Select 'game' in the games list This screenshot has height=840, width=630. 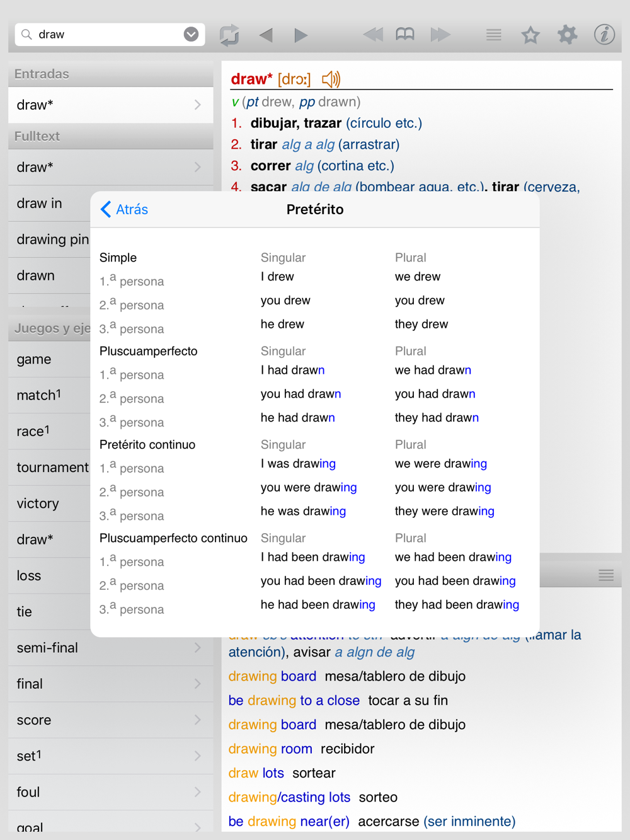(x=49, y=359)
